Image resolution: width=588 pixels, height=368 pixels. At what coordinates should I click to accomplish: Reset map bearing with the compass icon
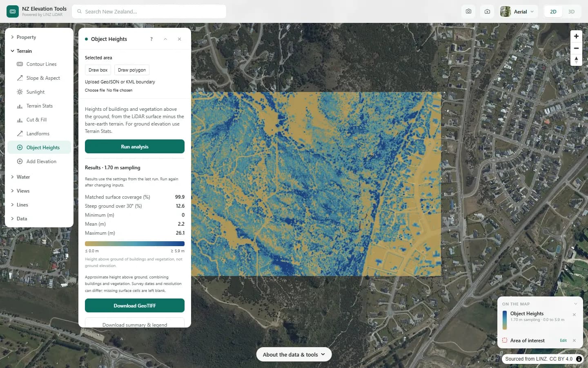[x=576, y=60]
